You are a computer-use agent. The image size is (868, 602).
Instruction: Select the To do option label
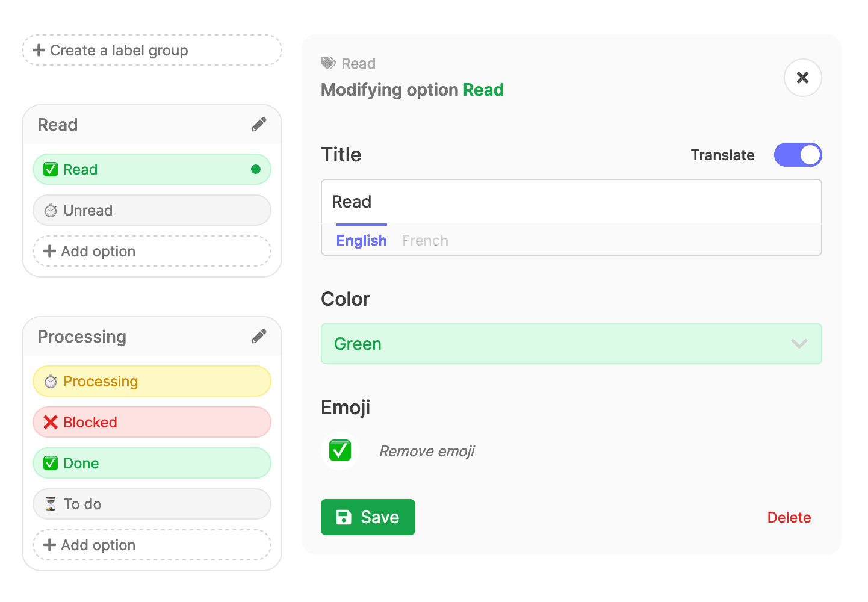[x=152, y=504]
